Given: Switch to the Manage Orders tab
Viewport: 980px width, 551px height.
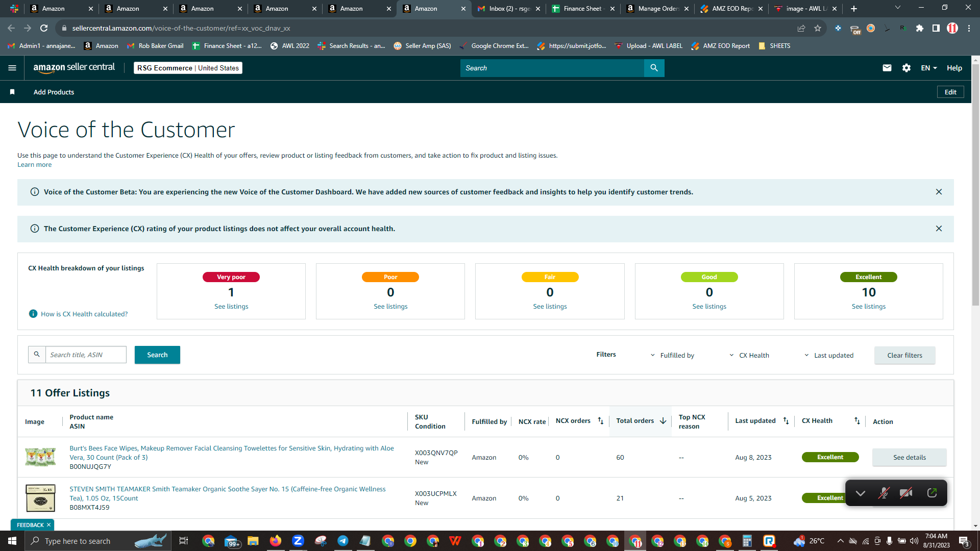Looking at the screenshot, I should click(x=658, y=9).
